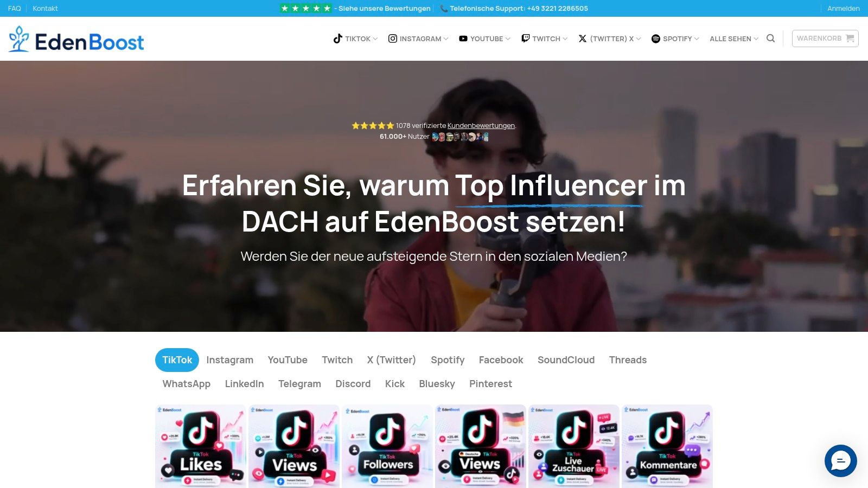
Task: Switch to the SoundCloud category tab
Action: click(x=566, y=360)
